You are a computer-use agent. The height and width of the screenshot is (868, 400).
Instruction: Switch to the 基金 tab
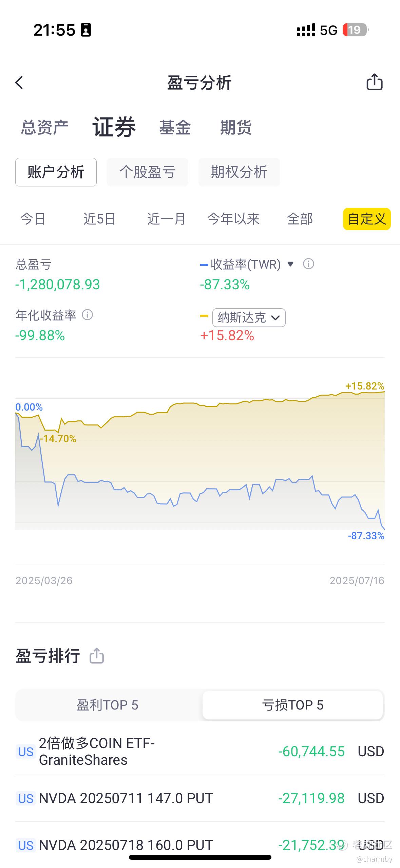[x=175, y=128]
